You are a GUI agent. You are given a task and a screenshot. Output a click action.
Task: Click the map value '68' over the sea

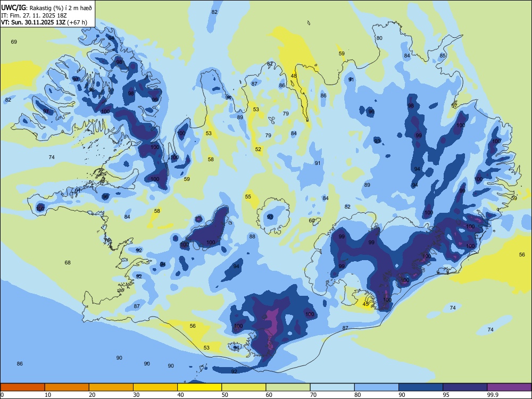(x=68, y=263)
